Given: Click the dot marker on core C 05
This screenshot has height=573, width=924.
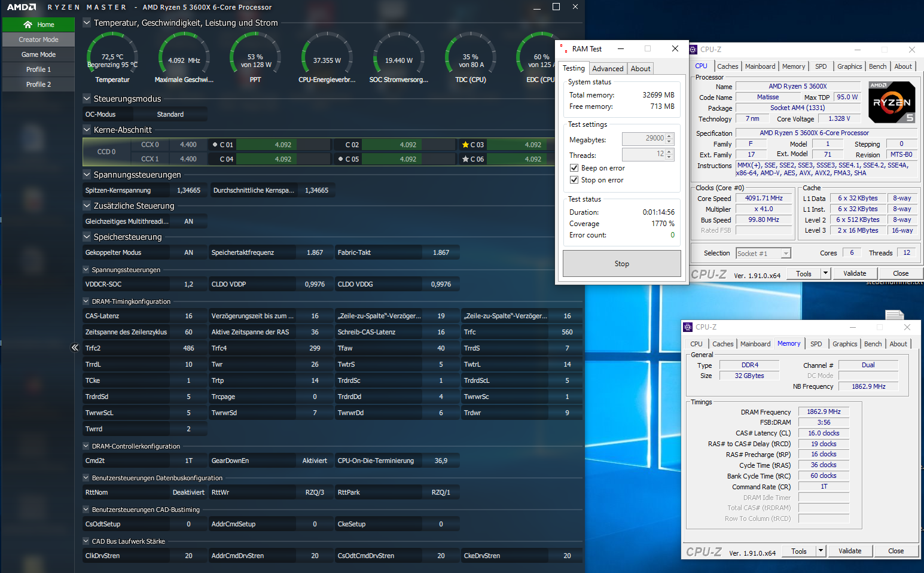Looking at the screenshot, I should tap(340, 159).
